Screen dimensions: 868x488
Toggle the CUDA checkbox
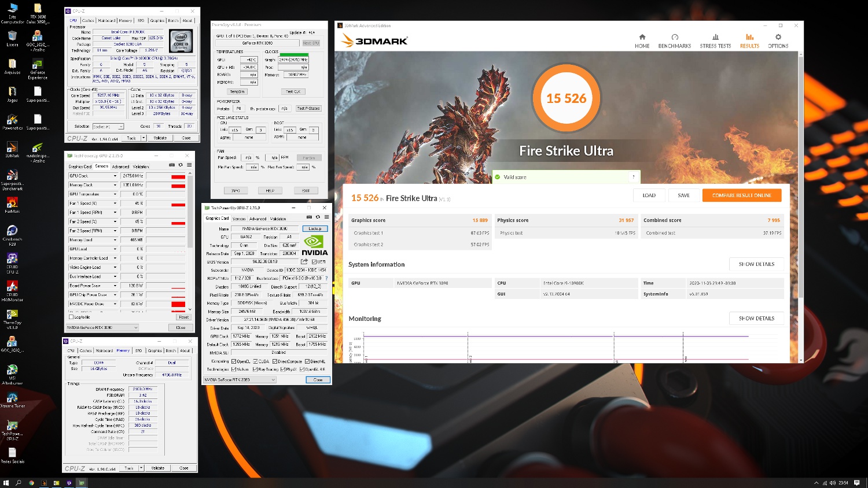point(255,361)
